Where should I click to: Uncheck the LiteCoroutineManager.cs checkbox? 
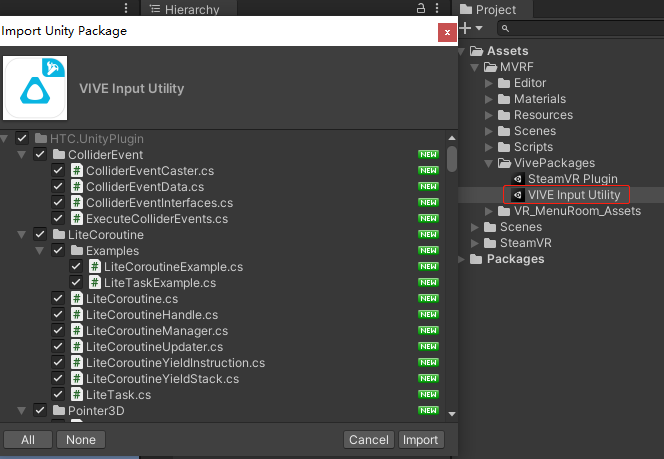click(58, 331)
